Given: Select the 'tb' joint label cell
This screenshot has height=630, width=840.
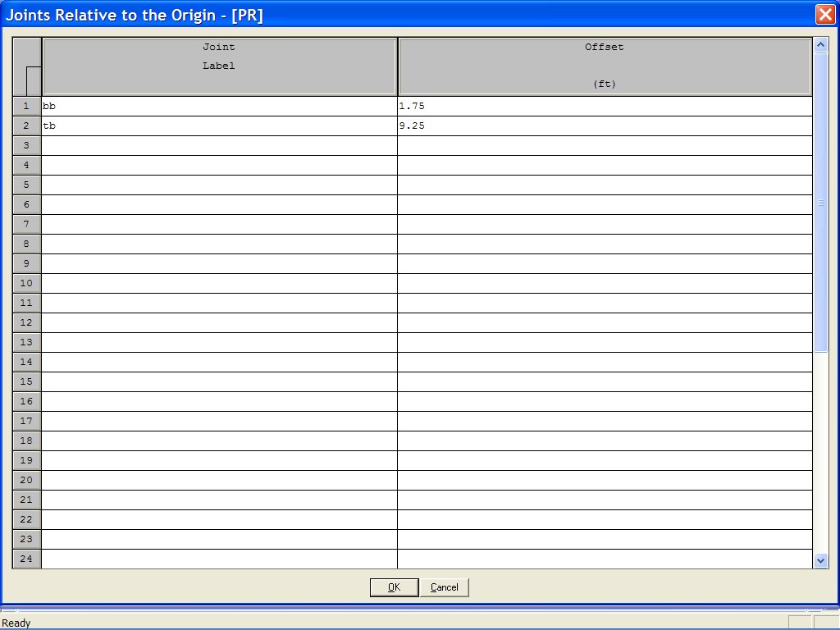Looking at the screenshot, I should (x=219, y=126).
